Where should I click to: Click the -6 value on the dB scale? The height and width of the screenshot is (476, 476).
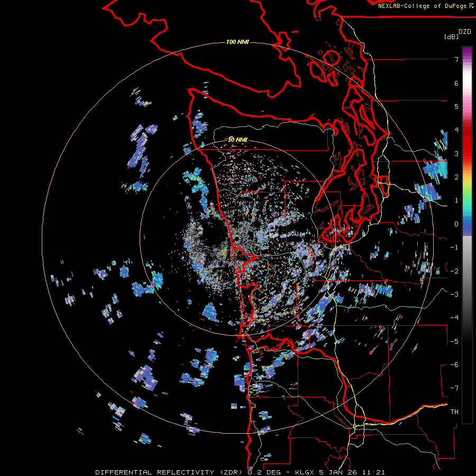click(x=454, y=365)
